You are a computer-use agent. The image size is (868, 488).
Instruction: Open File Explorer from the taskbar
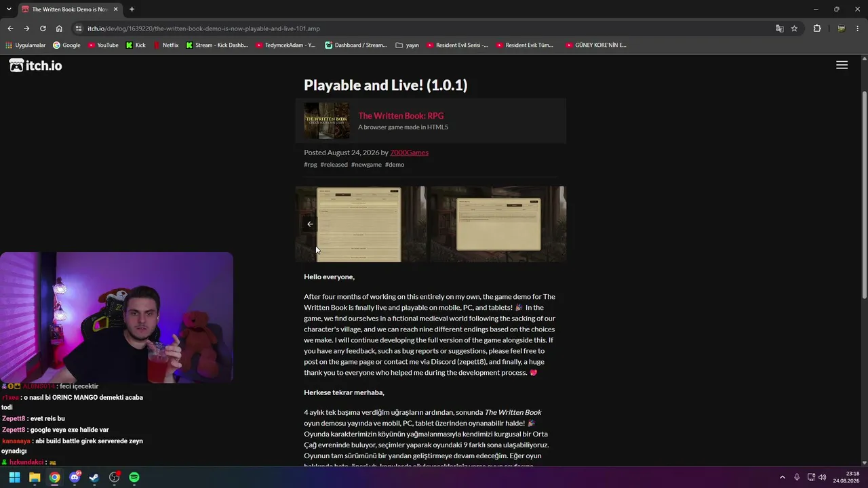tap(35, 477)
